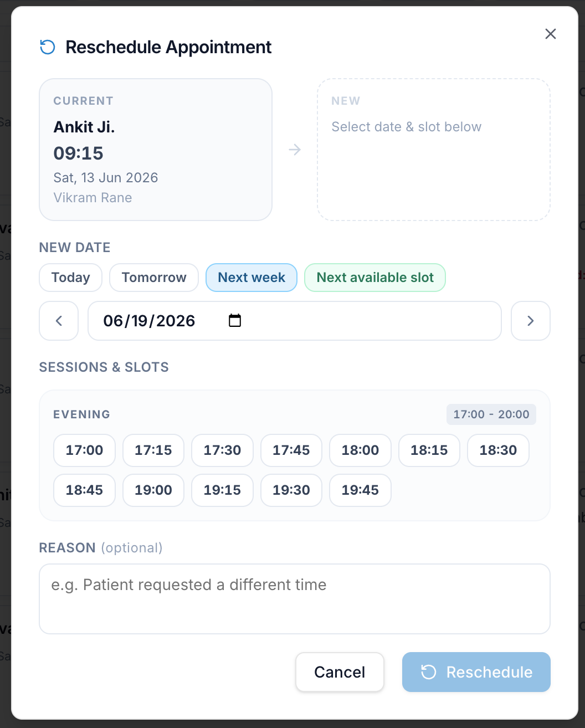Viewport: 585px width, 728px height.
Task: Focus the optional Reason text area
Action: (x=295, y=599)
